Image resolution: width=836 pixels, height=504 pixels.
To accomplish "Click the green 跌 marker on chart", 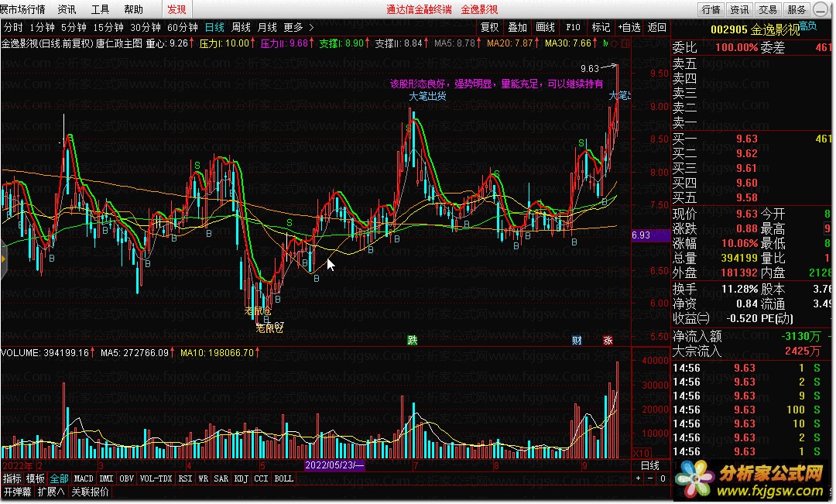I will click(x=412, y=341).
